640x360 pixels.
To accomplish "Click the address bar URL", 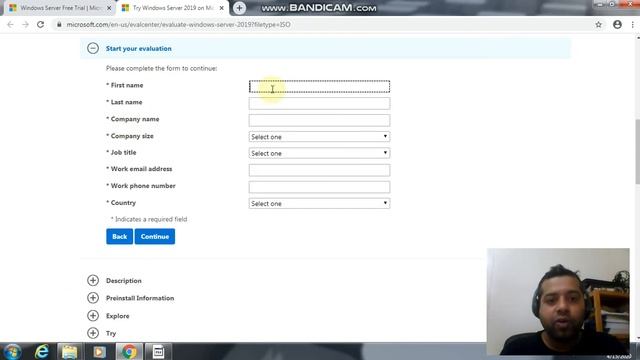I will pyautogui.click(x=178, y=24).
